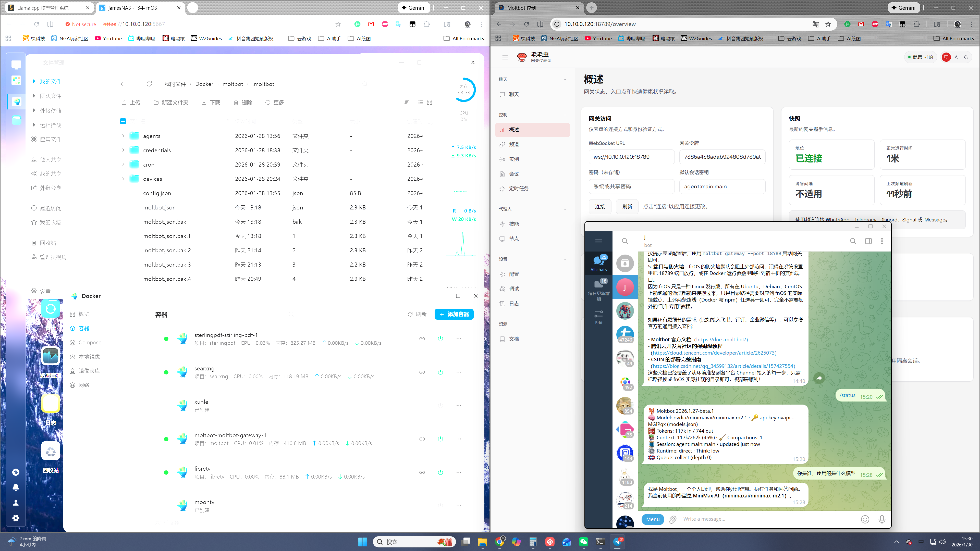This screenshot has width=980, height=551.
Task: Click power icon for searxng container
Action: [x=440, y=372]
